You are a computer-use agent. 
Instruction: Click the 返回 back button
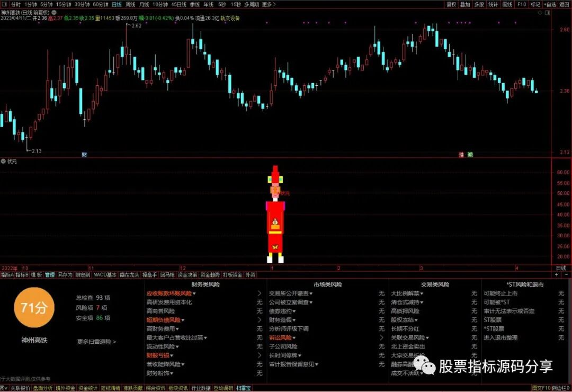click(565, 4)
